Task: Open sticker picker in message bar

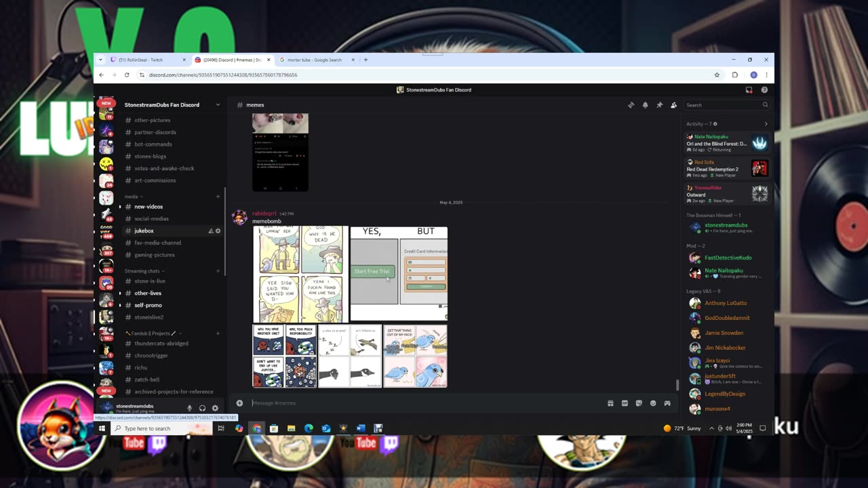Action: 639,403
